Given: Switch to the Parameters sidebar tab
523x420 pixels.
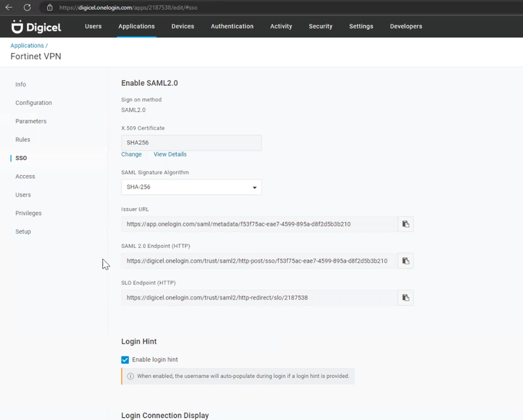Looking at the screenshot, I should 31,121.
